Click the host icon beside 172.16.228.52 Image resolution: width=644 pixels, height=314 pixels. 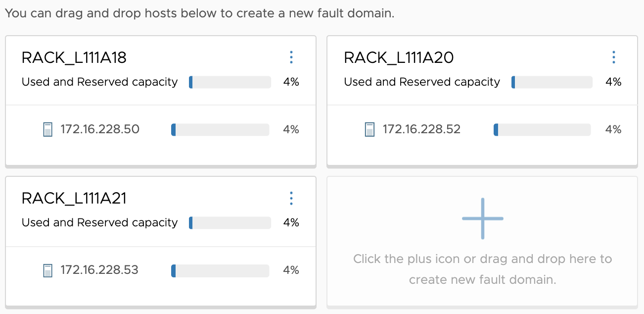click(370, 129)
